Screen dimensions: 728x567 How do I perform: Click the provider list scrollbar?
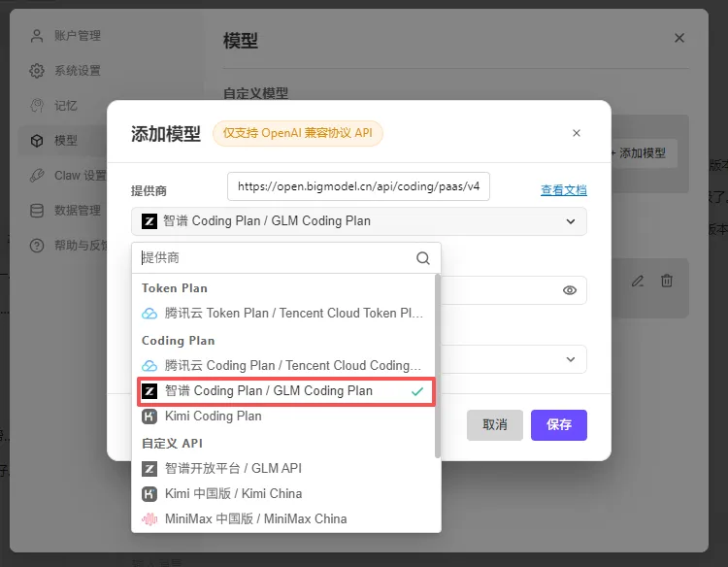click(438, 366)
